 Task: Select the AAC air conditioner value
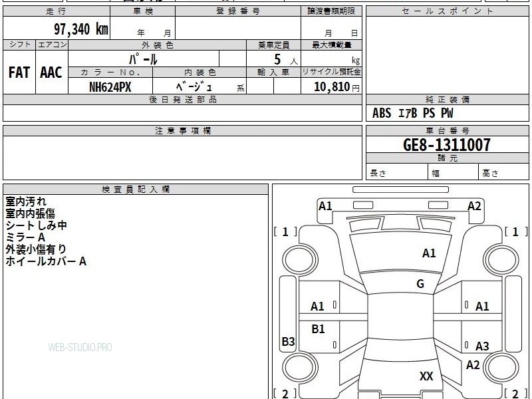51,72
